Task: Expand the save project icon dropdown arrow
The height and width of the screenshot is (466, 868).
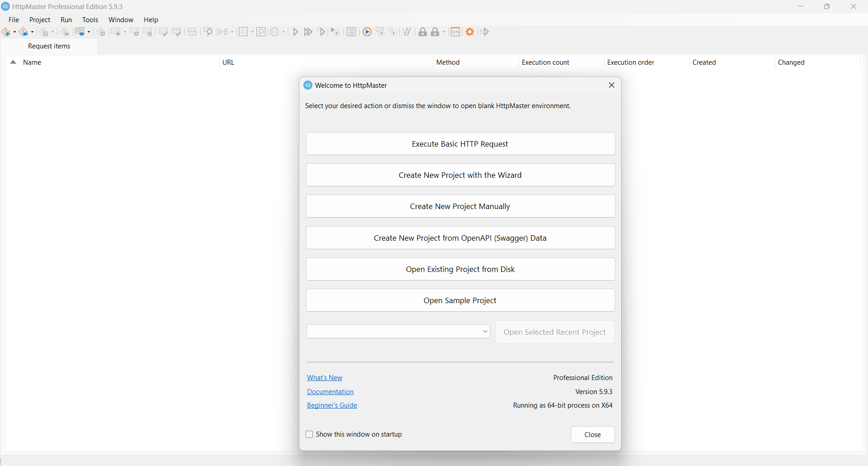Action: coord(52,32)
